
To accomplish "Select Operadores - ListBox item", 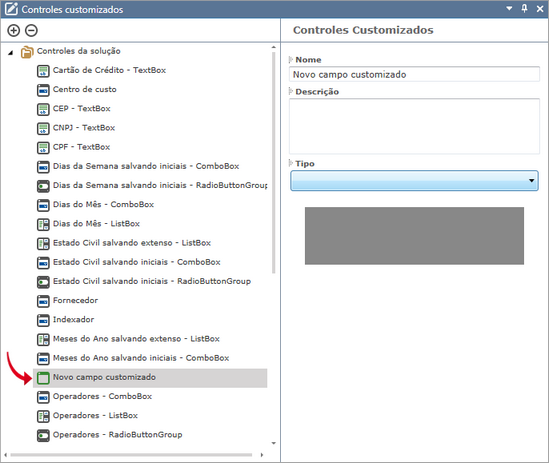I will 95,416.
